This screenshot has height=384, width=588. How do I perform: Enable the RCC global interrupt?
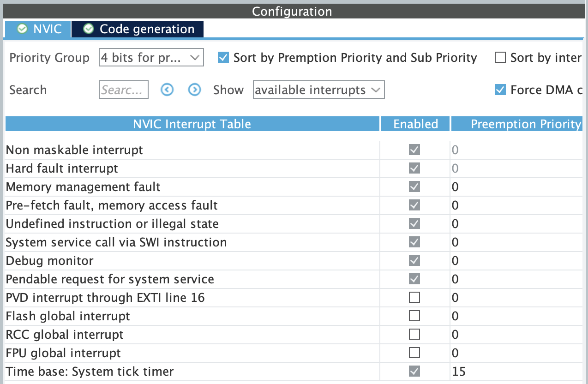tap(414, 335)
